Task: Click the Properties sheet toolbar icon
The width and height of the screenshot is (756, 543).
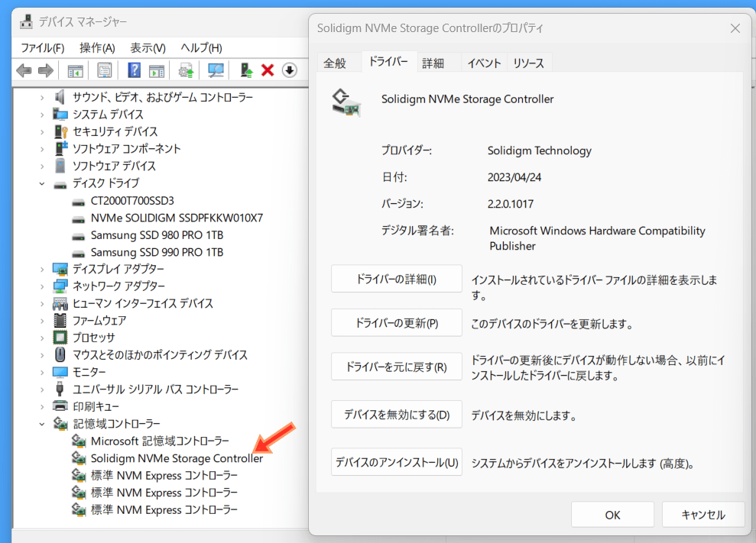Action: click(104, 71)
